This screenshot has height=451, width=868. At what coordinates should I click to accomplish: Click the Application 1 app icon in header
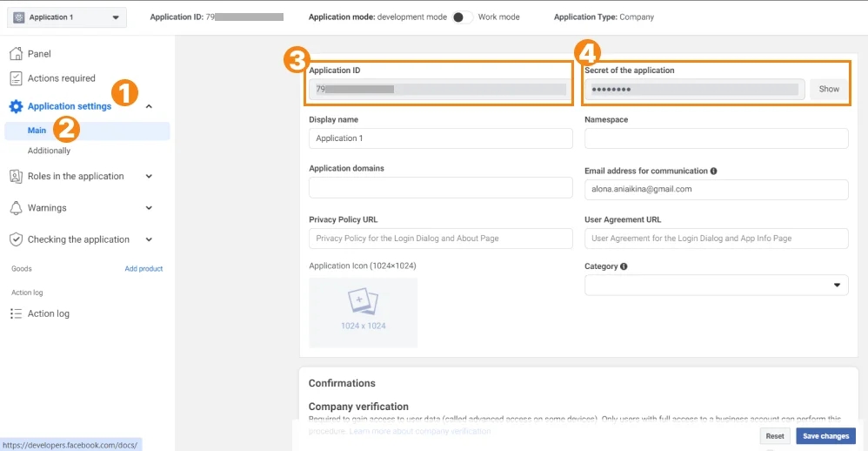coord(19,17)
